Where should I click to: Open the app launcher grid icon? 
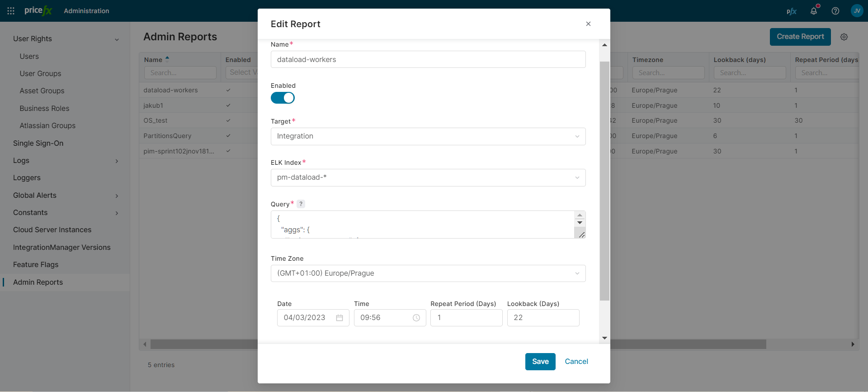tap(11, 11)
